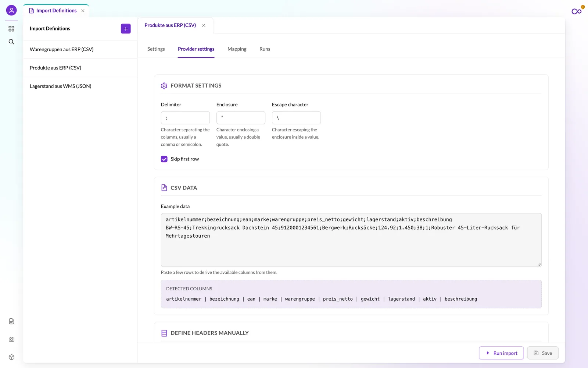
Task: Click the 'marke' detected column
Action: 270,299
